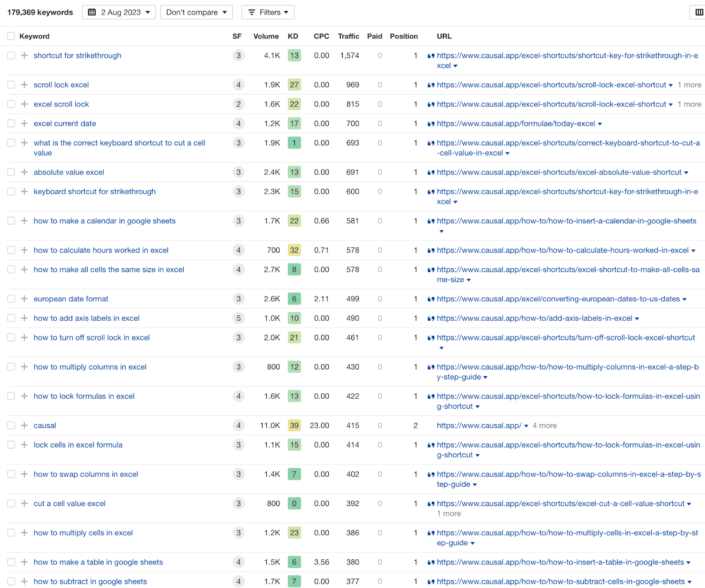
Task: Click the plus icon for 'excel current date'
Action: (x=24, y=123)
